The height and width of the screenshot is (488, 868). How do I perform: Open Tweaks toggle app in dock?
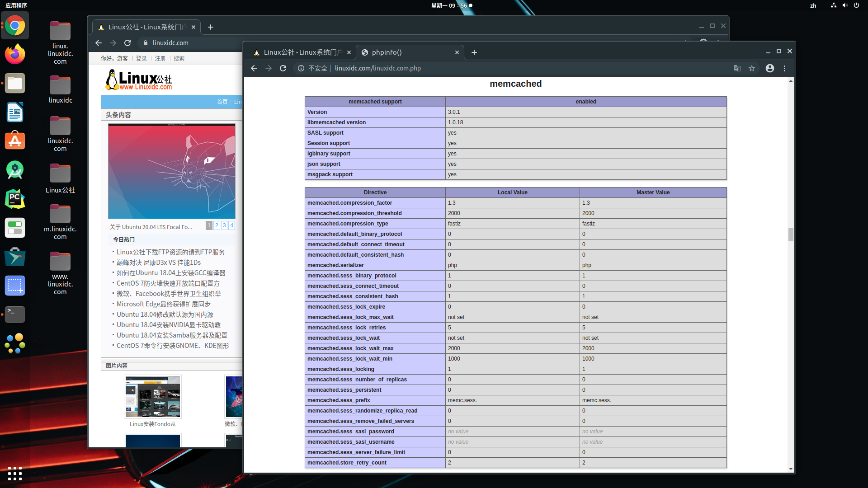click(x=15, y=228)
